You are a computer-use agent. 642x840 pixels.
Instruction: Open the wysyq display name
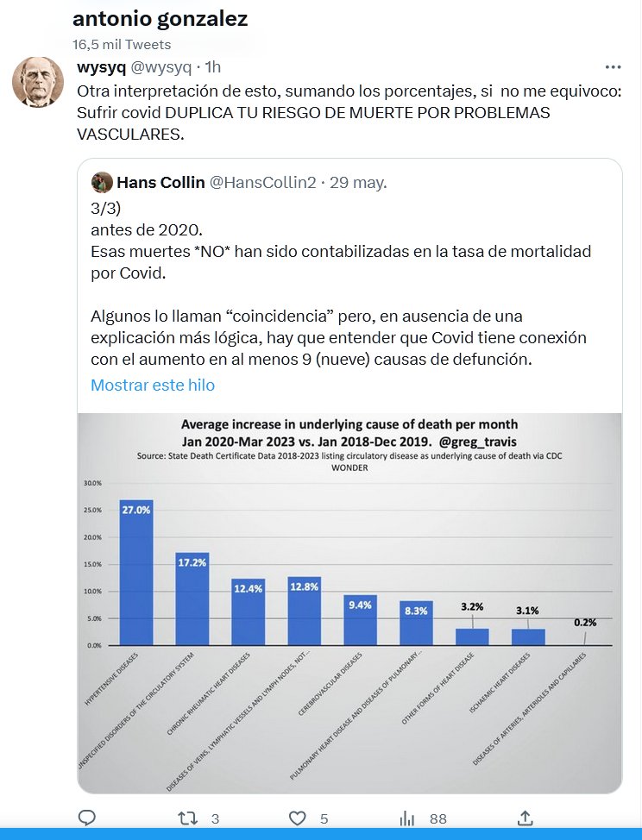coord(101,67)
